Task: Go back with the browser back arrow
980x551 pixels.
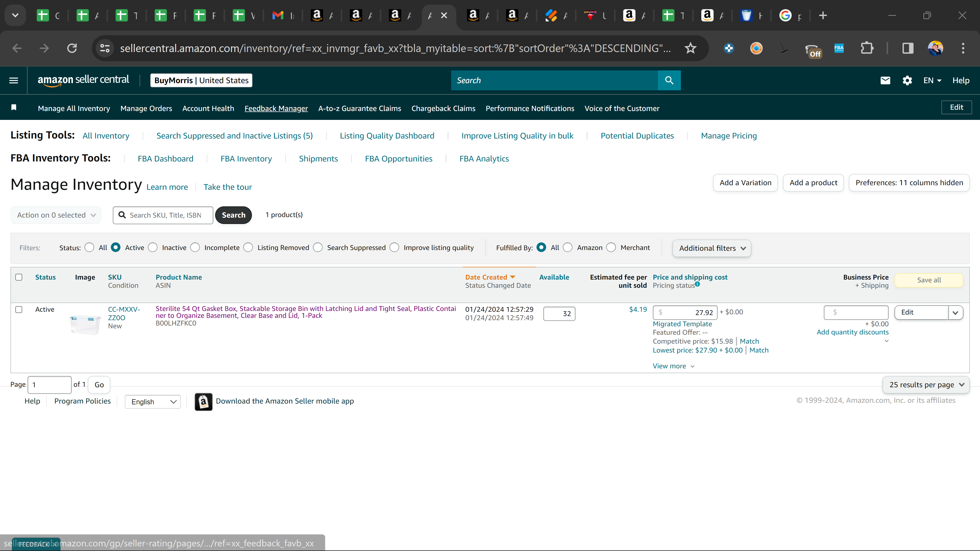Action: pyautogui.click(x=17, y=48)
